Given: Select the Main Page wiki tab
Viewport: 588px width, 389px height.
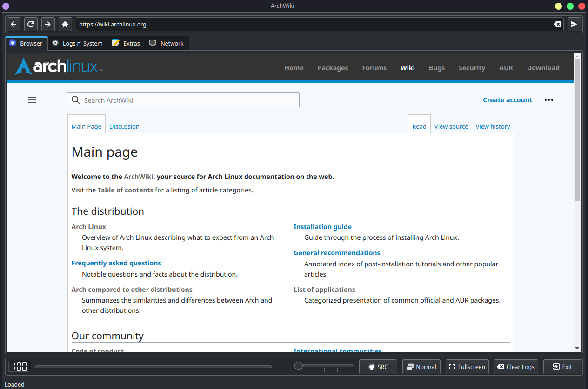Looking at the screenshot, I should coord(87,126).
